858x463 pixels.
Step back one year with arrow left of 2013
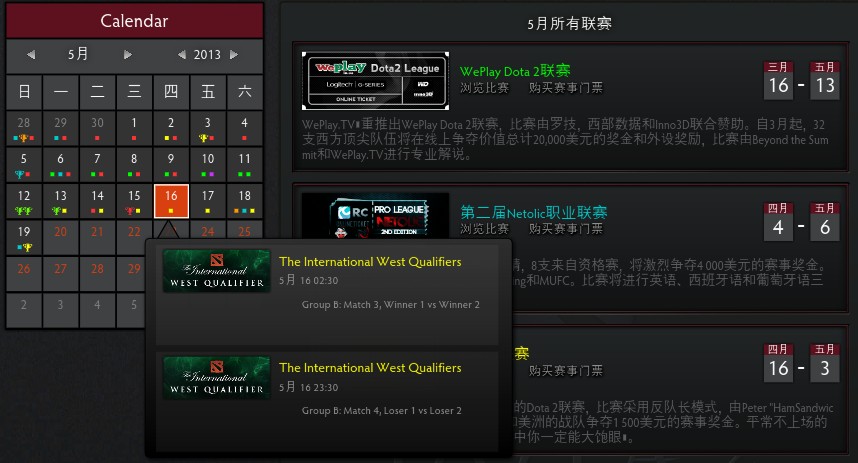point(181,55)
